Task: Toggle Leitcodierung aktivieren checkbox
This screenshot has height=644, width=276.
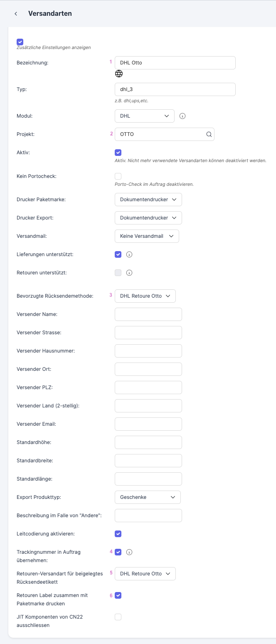Action: [118, 534]
